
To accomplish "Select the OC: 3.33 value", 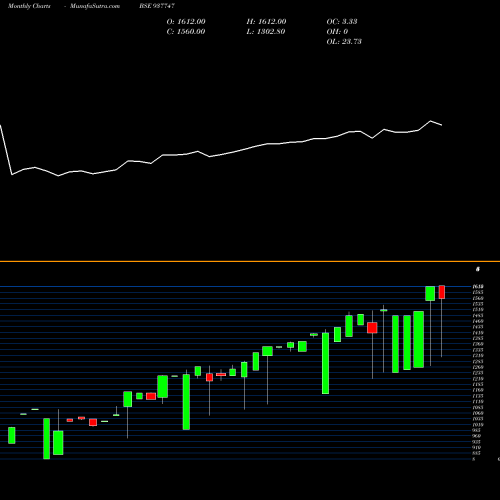I will pos(342,22).
